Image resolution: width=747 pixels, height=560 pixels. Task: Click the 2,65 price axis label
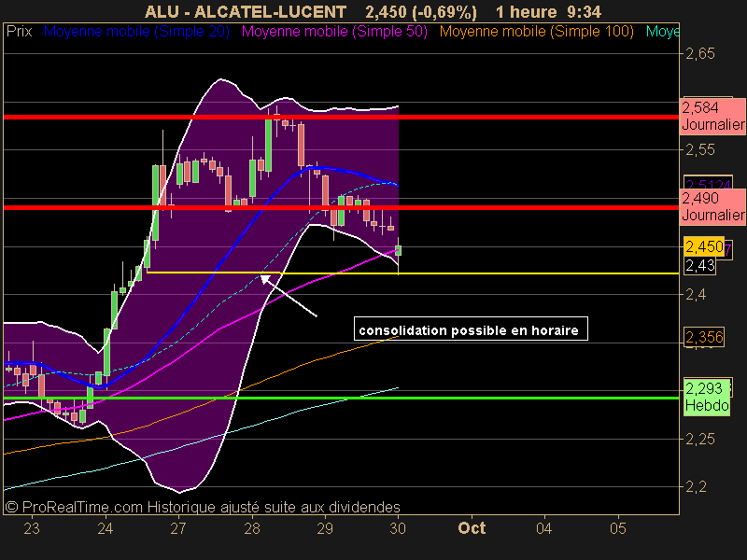pyautogui.click(x=699, y=54)
